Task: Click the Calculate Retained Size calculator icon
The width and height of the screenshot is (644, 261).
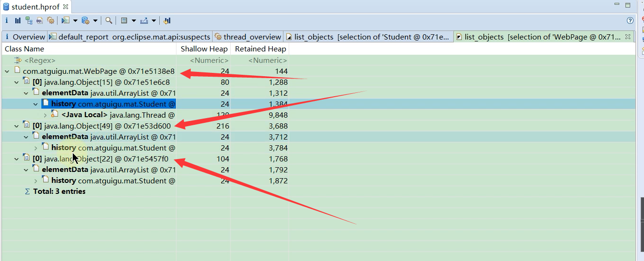Action: pyautogui.click(x=124, y=20)
